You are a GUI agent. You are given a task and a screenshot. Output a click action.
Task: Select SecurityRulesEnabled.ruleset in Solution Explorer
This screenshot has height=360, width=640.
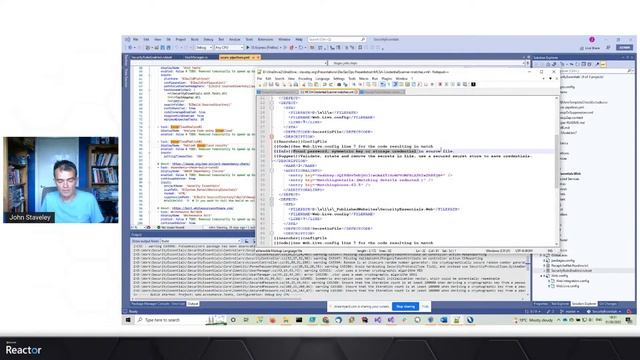point(571,271)
